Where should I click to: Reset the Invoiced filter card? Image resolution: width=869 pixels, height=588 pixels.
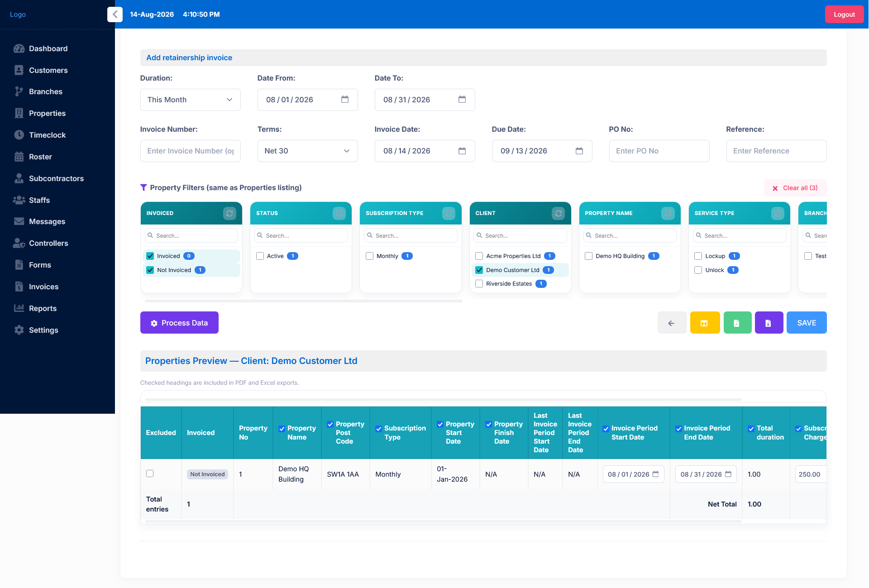pos(229,213)
